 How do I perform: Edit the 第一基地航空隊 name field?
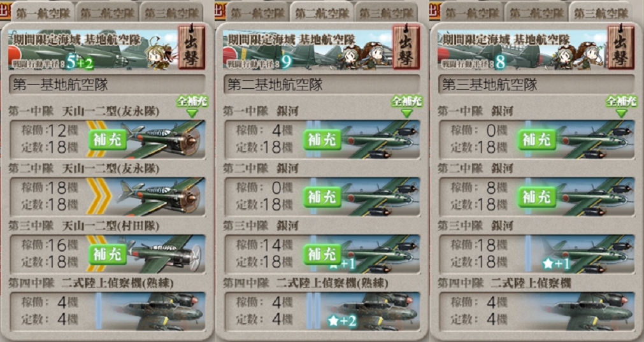point(107,85)
